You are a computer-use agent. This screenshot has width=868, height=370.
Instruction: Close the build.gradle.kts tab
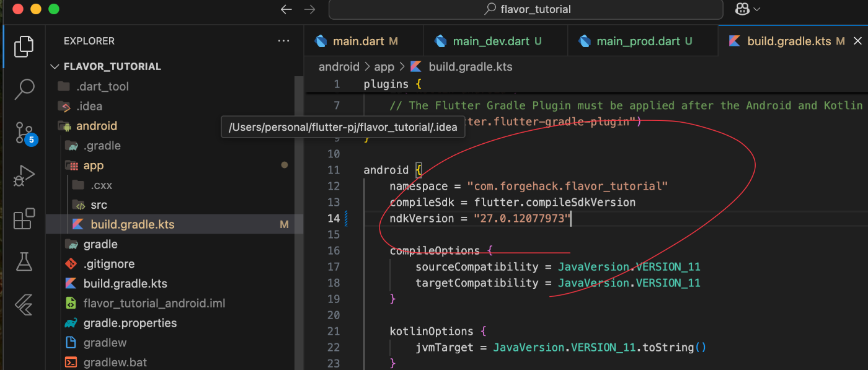coord(858,42)
